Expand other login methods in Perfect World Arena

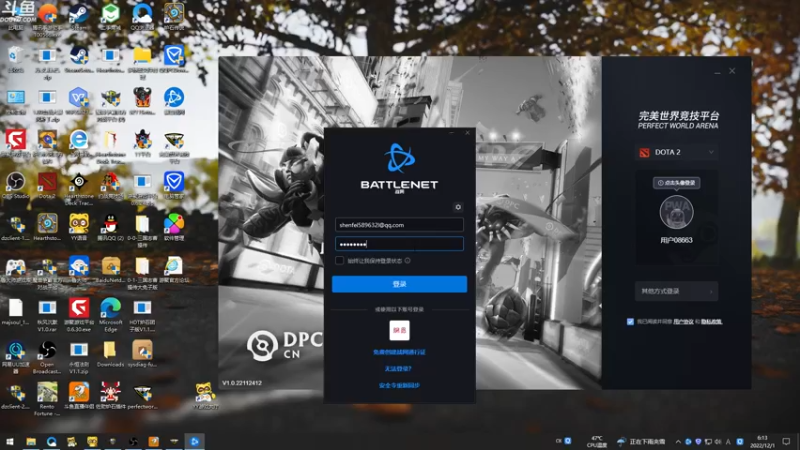pyautogui.click(x=676, y=291)
